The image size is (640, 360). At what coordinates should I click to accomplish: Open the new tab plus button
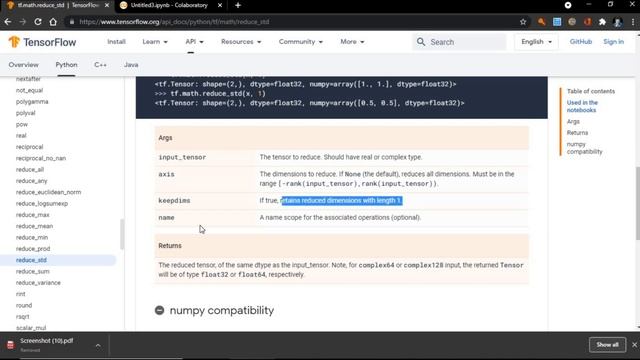238,5
